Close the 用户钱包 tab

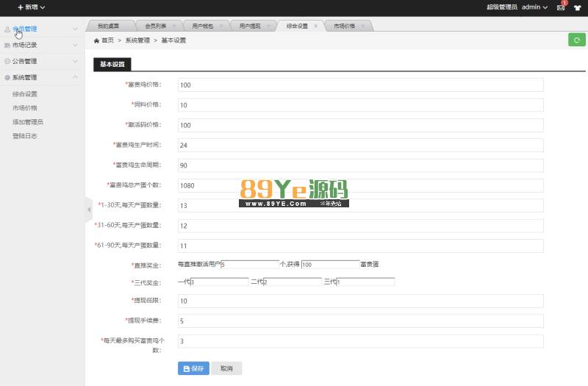point(221,26)
